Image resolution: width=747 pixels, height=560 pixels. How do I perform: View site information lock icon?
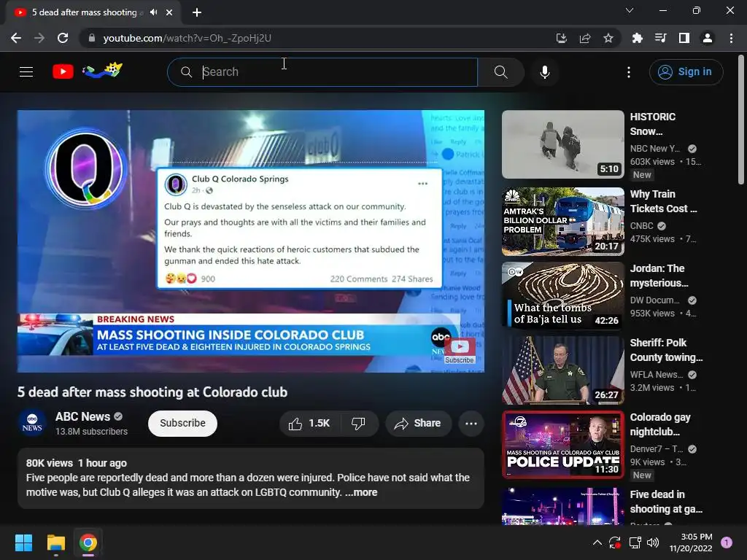(92, 38)
